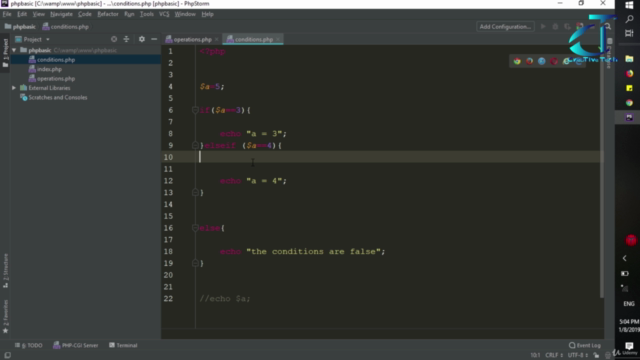
Task: Open the Event Log
Action: (x=584, y=345)
